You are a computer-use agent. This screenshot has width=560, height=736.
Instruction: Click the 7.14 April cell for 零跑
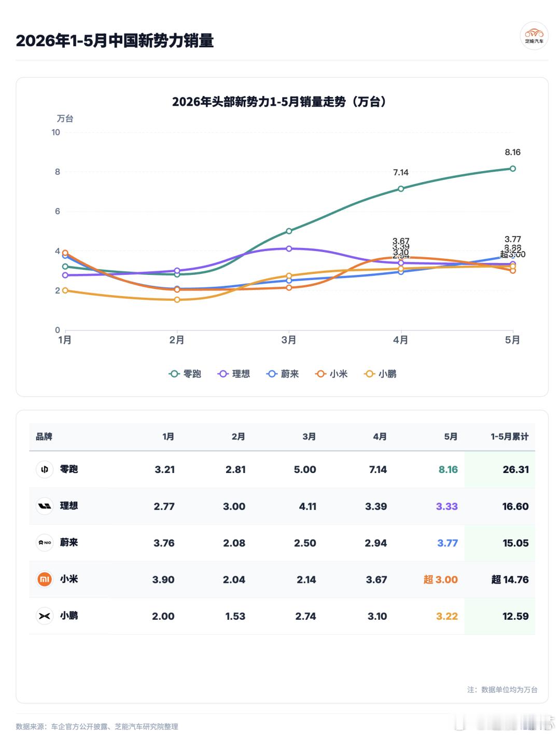pyautogui.click(x=378, y=469)
